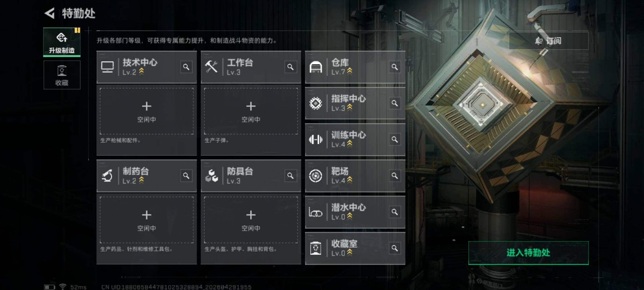Switch to the 收藏 sidebar tab
The image size is (644, 290).
62,75
